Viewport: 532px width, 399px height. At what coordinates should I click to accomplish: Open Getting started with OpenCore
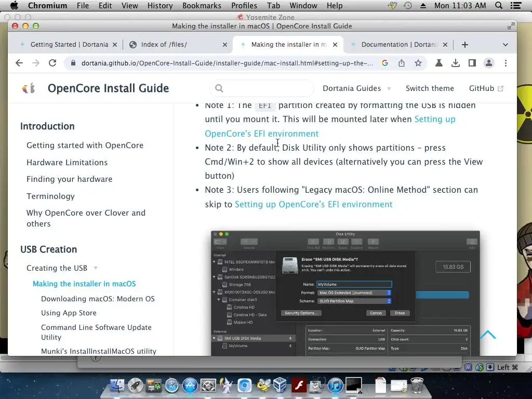point(85,145)
